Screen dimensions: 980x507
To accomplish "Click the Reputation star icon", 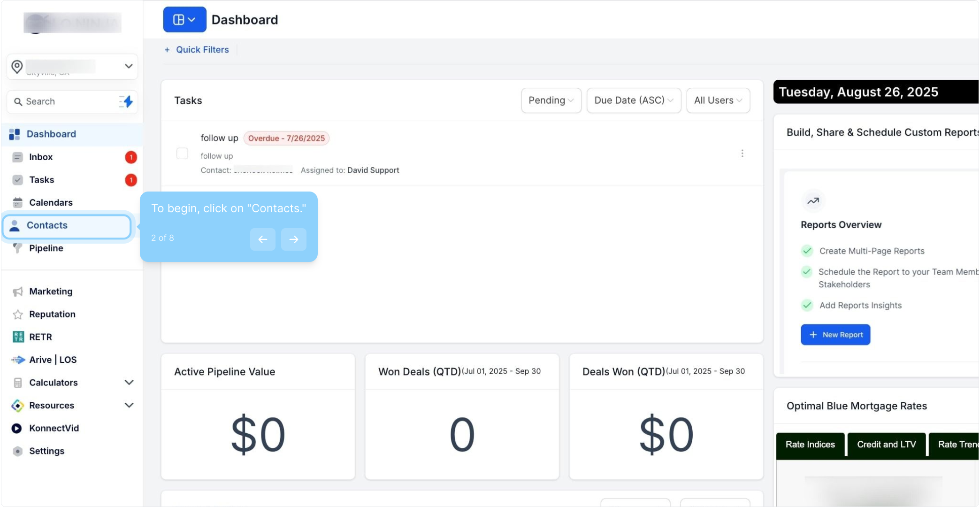I will coord(18,315).
